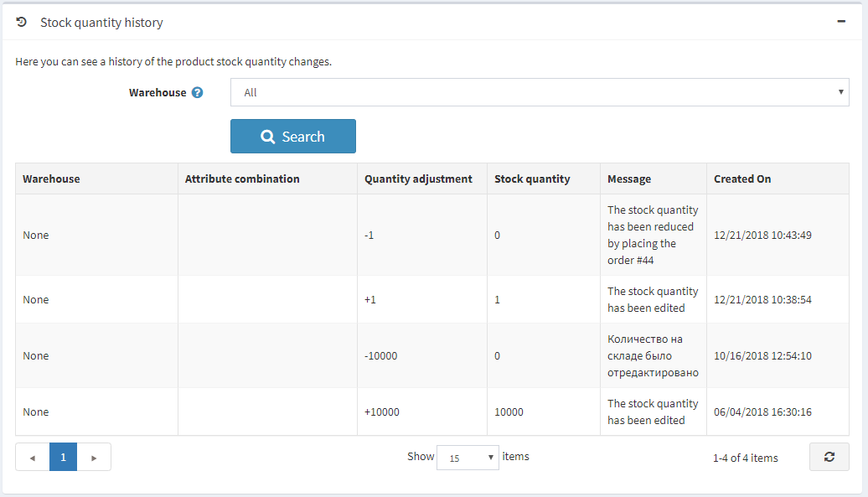Click the stock quantity value 1 link
This screenshot has height=497, width=868.
(497, 299)
